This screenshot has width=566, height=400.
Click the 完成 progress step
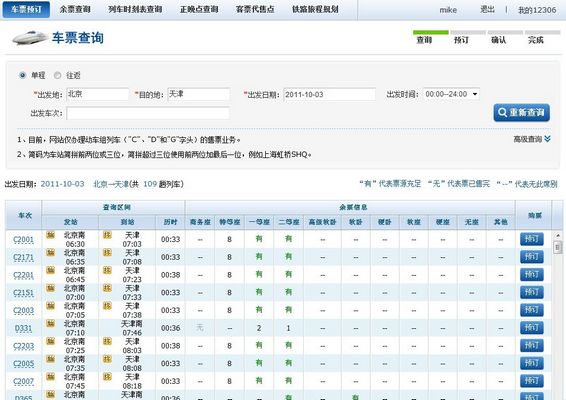pyautogui.click(x=536, y=40)
